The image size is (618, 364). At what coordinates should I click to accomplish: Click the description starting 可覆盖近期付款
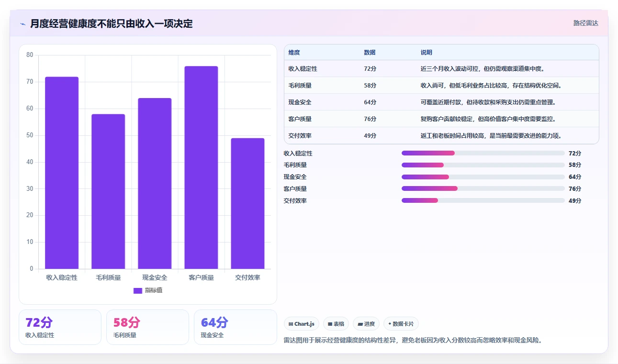[488, 102]
